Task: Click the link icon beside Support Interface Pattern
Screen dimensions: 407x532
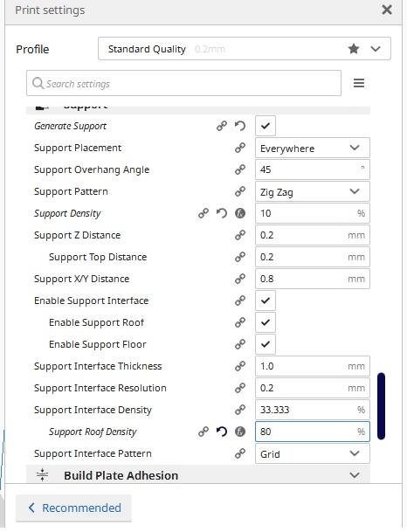Action: 240,453
